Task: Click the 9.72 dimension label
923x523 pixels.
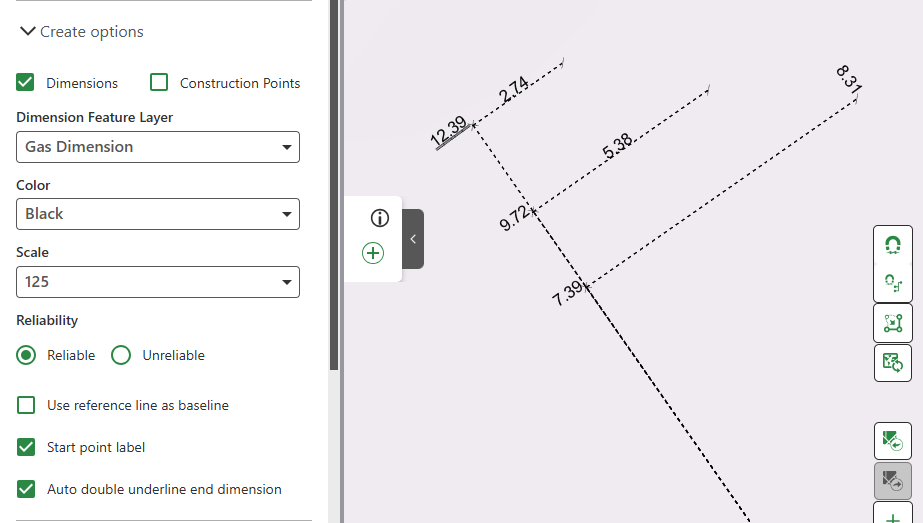Action: pos(515,218)
